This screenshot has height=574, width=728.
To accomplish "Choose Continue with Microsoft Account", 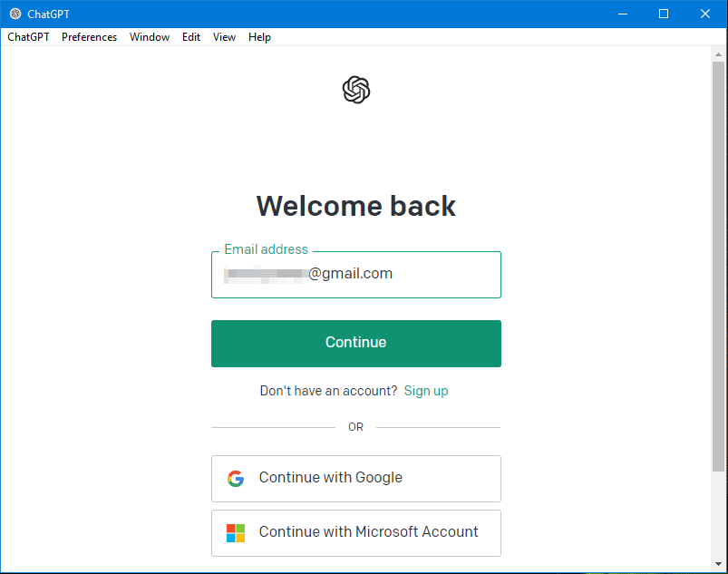I will [355, 532].
